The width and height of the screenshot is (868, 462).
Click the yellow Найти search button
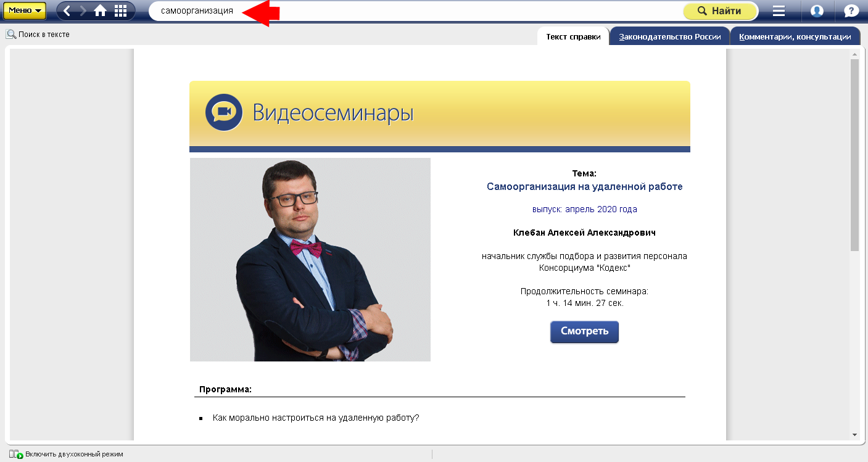pos(720,10)
